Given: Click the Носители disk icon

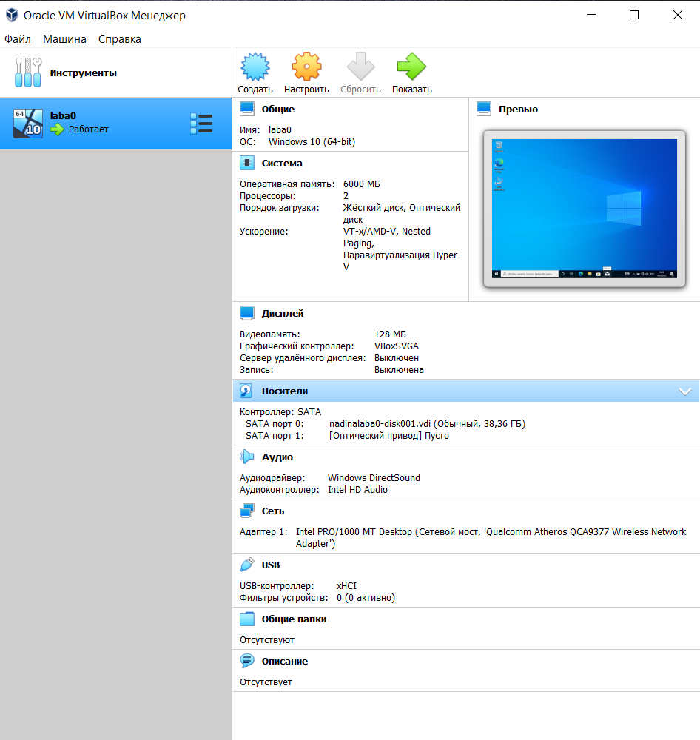Looking at the screenshot, I should 246,391.
